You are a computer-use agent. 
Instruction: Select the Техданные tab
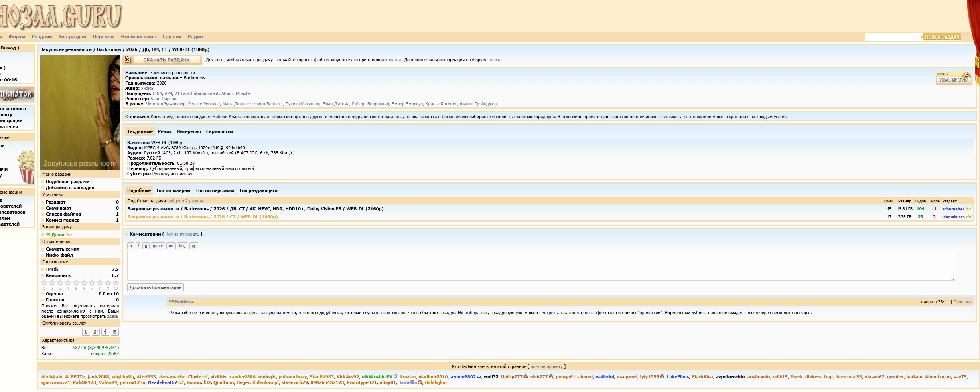pos(140,131)
